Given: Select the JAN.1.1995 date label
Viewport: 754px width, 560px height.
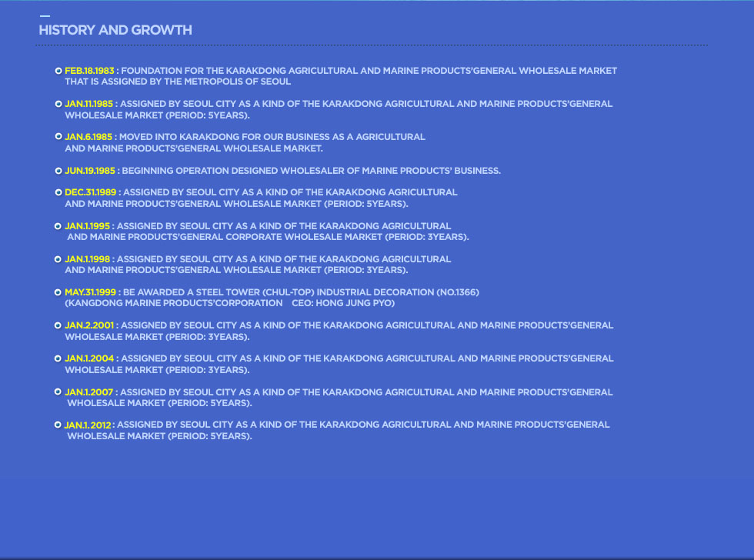Looking at the screenshot, I should [88, 226].
